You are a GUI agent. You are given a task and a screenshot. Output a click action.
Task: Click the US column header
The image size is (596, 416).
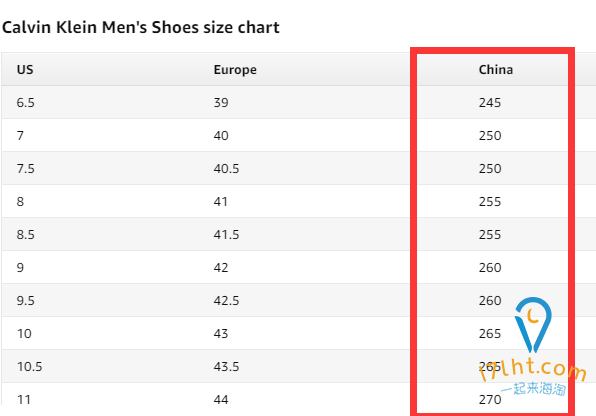[25, 70]
